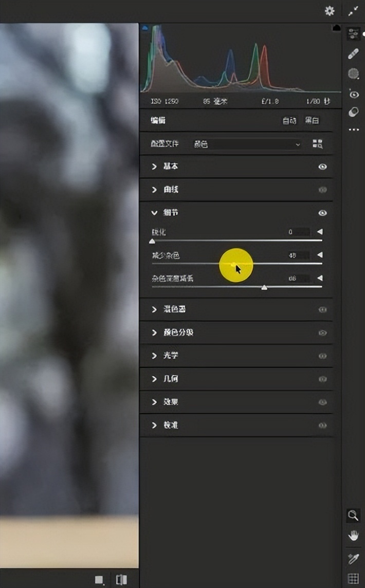Click the ISO 1250 exposure info text

pyautogui.click(x=165, y=101)
